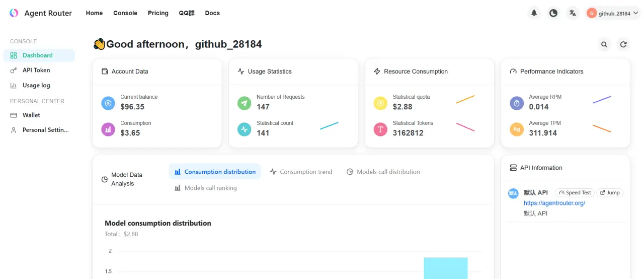Image resolution: width=644 pixels, height=279 pixels.
Task: Click the Statistical count sparkline
Action: (x=329, y=126)
